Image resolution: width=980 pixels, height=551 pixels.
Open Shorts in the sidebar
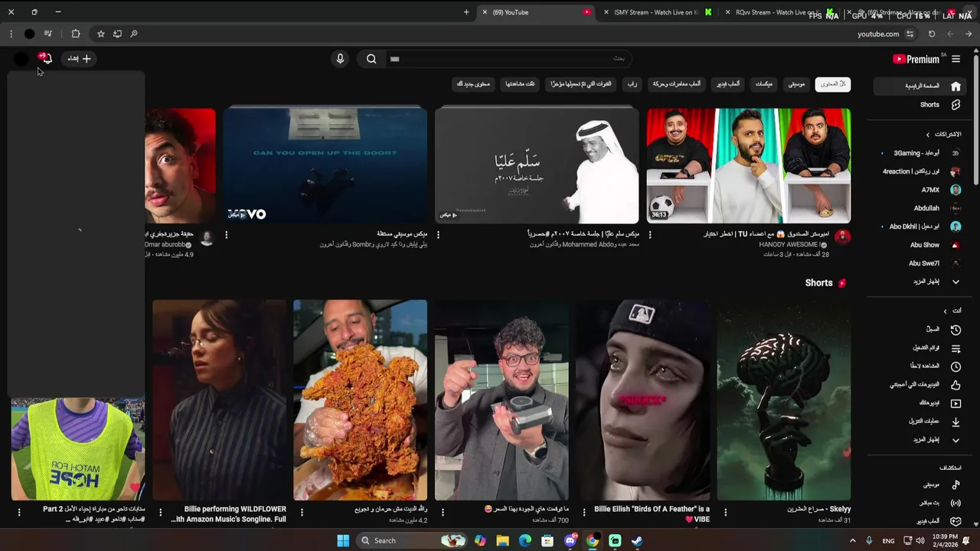pyautogui.click(x=918, y=105)
